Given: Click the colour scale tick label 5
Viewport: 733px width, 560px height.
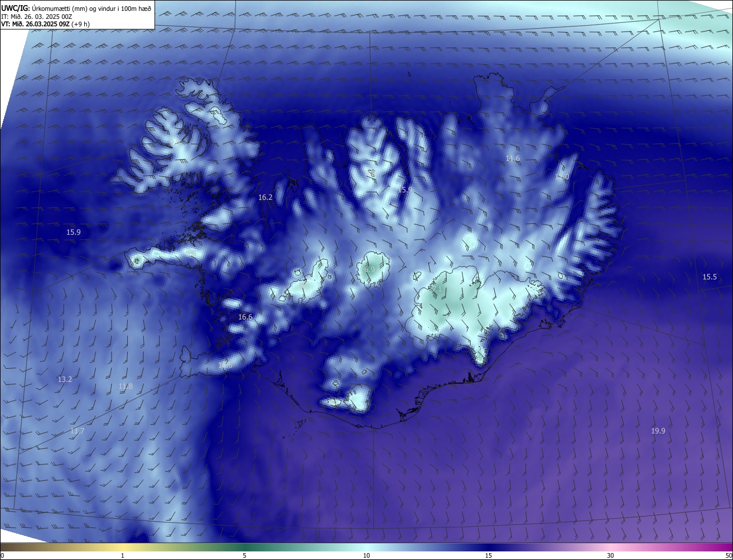Looking at the screenshot, I should [245, 555].
